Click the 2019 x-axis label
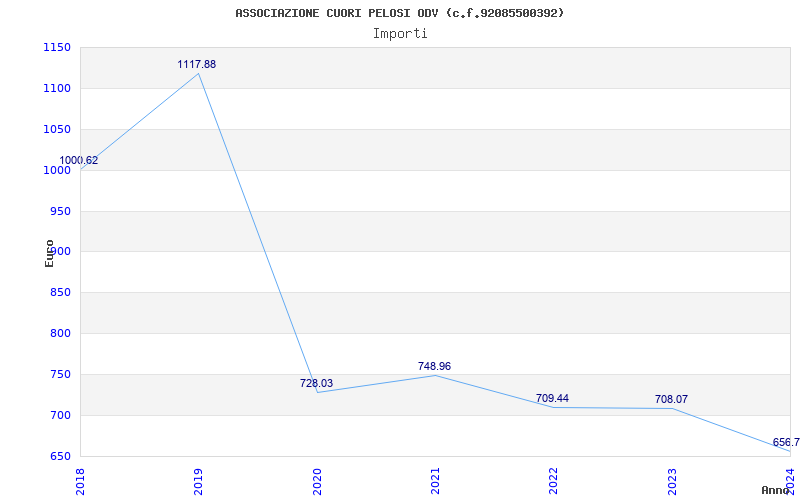The height and width of the screenshot is (500, 800). point(198,482)
